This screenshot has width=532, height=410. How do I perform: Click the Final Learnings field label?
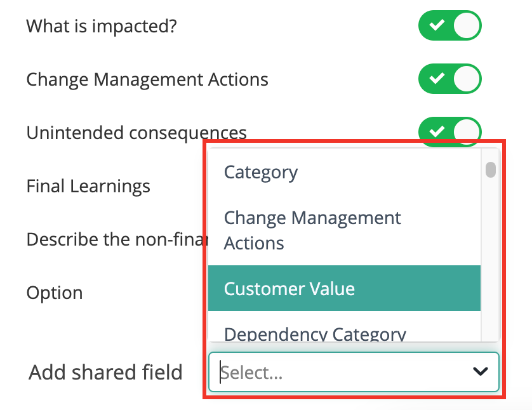(x=88, y=186)
